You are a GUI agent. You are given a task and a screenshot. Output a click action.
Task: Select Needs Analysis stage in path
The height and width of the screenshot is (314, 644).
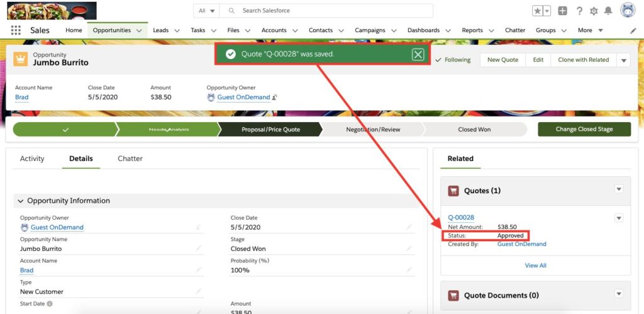[x=169, y=129]
